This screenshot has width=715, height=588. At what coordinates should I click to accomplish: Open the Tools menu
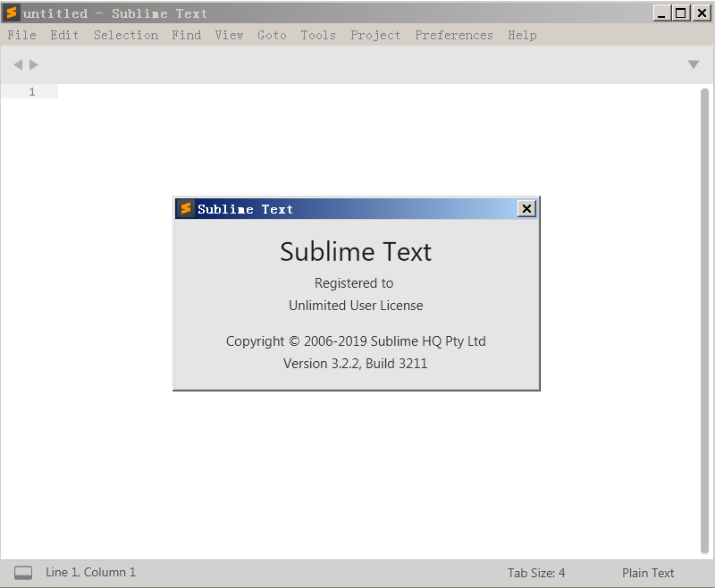[318, 35]
